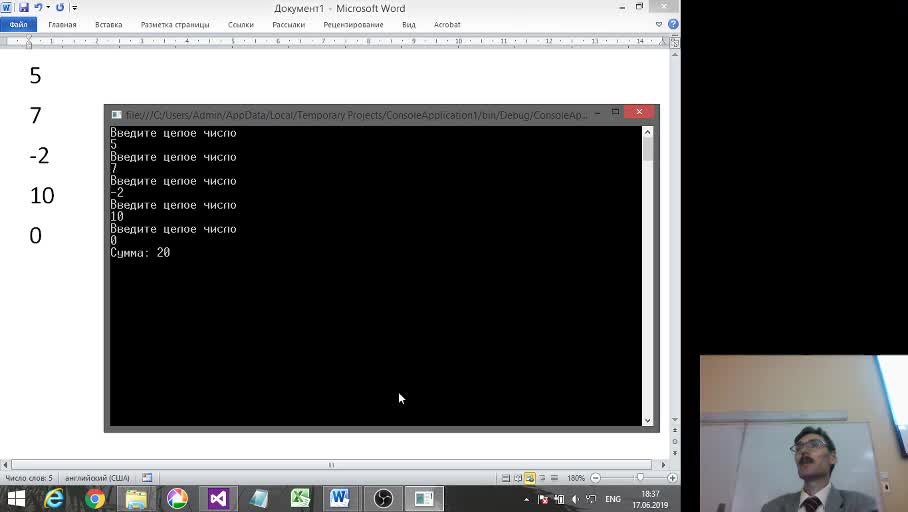Click the number -2 in Word document

tap(39, 156)
